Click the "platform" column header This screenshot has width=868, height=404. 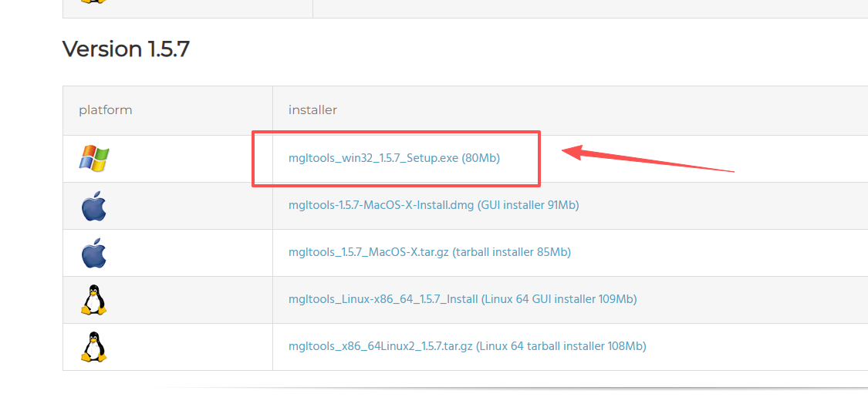(x=105, y=110)
